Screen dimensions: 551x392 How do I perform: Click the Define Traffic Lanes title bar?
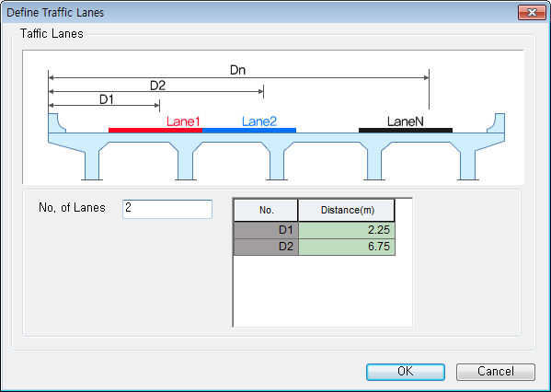[x=260, y=13]
